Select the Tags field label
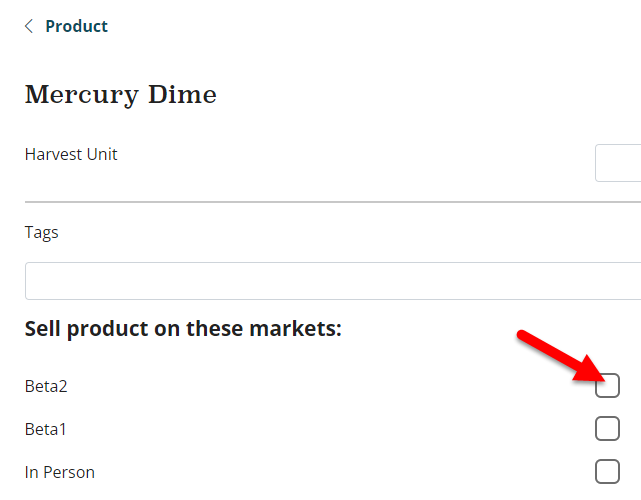This screenshot has width=641, height=500. coord(42,232)
